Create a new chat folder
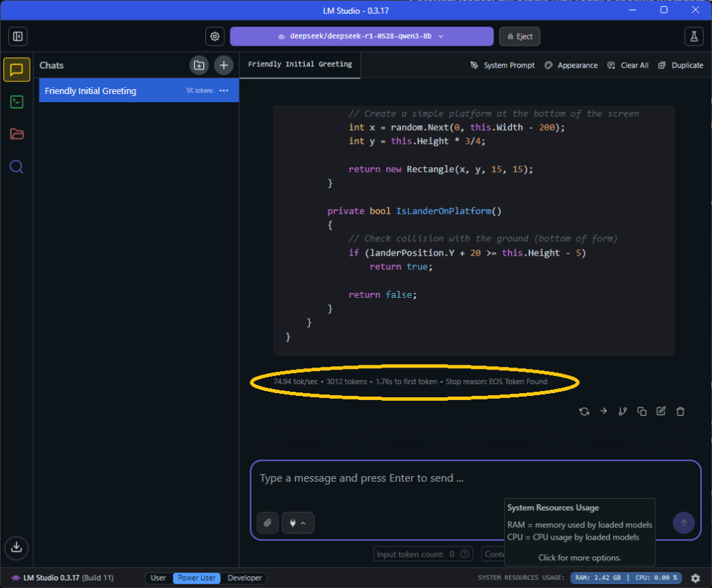The height and width of the screenshot is (588, 712). click(199, 66)
